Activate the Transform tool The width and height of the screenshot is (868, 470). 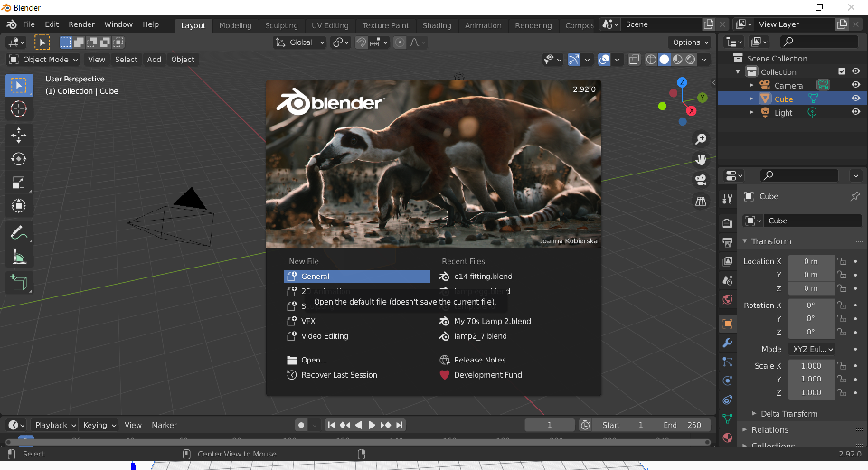tap(19, 206)
